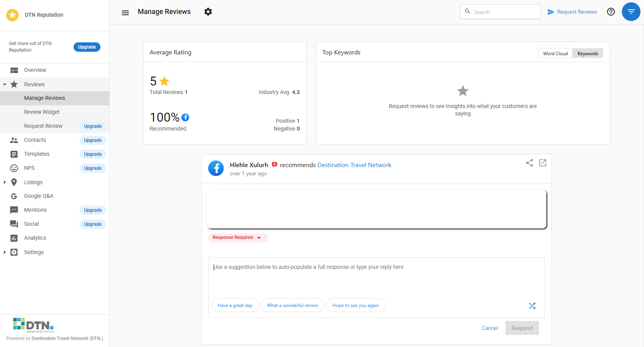The image size is (644, 347).
Task: Open the blue filter button
Action: 631,12
